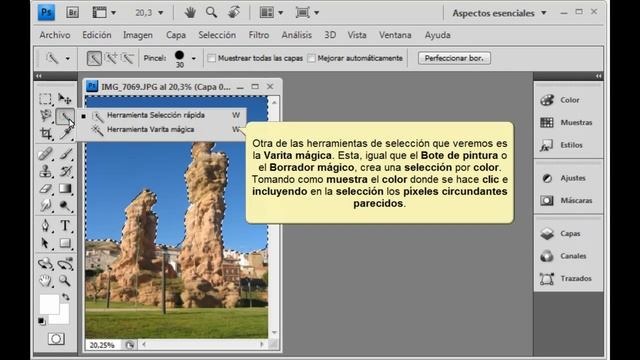The height and width of the screenshot is (360, 640).
Task: Select the Pen tool
Action: coord(45,226)
